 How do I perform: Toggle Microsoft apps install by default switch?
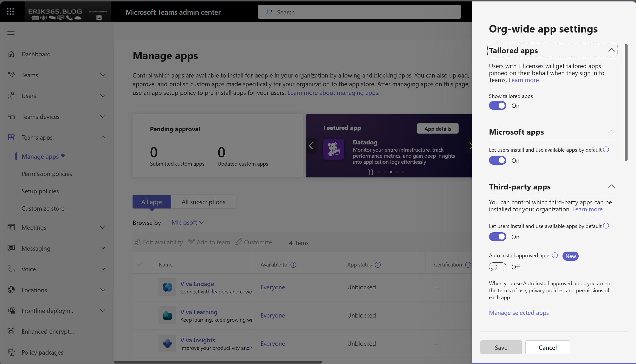point(497,161)
